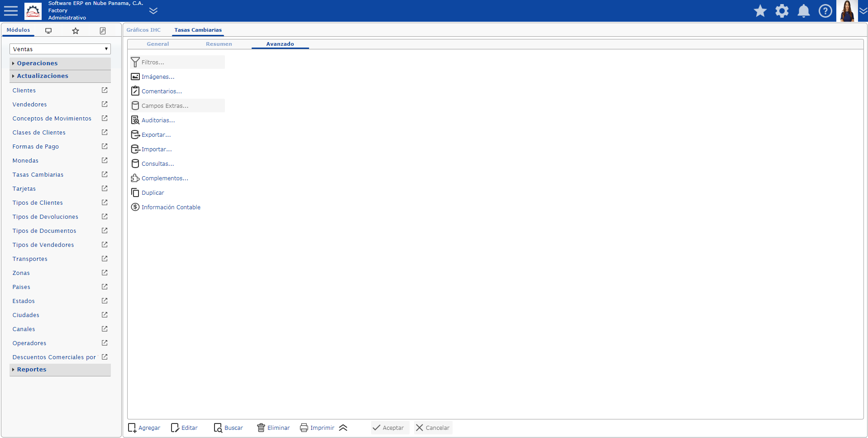Select the Tasas Cambiarias tab
Image resolution: width=868 pixels, height=438 pixels.
(x=198, y=30)
